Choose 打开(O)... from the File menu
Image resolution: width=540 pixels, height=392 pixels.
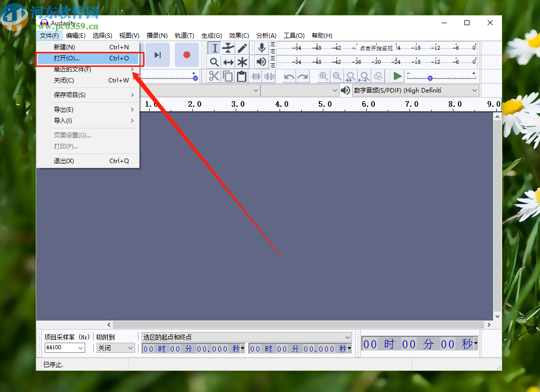pos(88,58)
